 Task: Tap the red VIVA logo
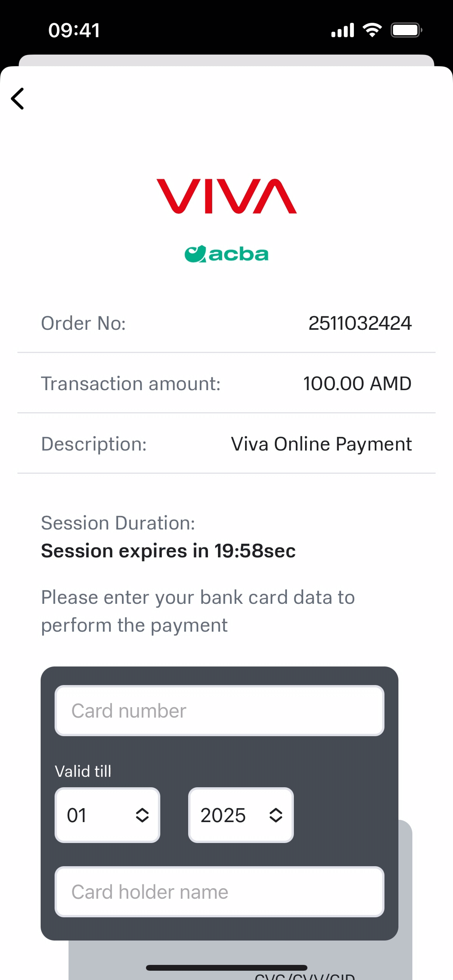click(x=226, y=196)
